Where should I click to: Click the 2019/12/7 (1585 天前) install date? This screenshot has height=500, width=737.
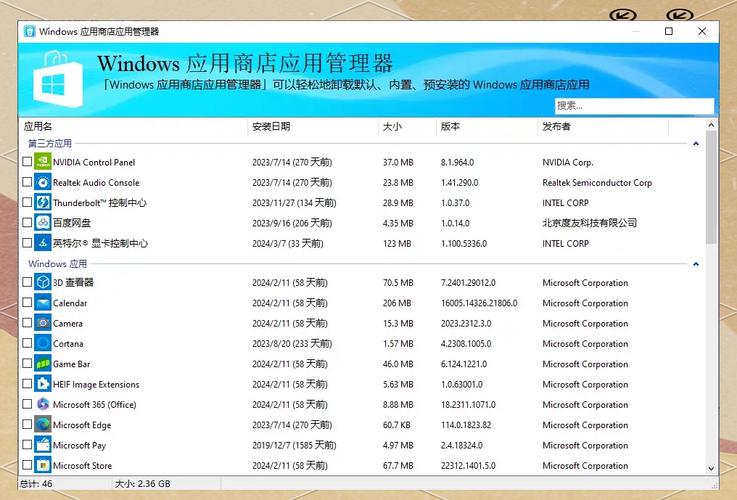click(294, 445)
